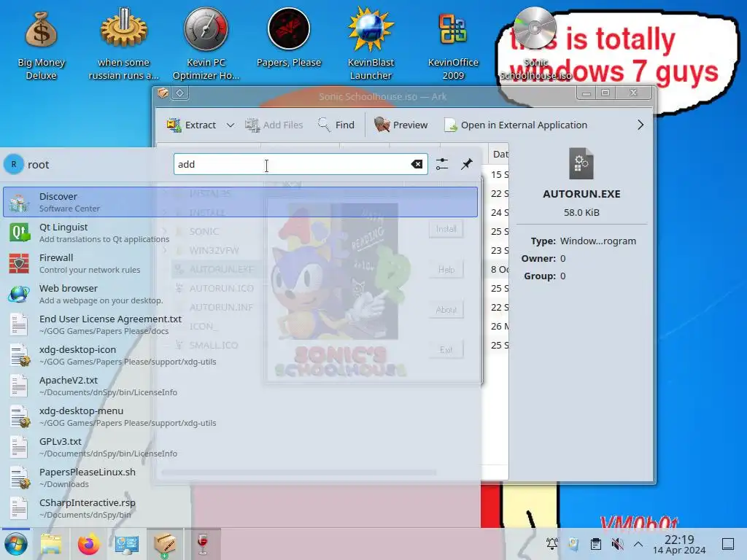Screen dimensions: 747x560
Task: Open Firefox from the taskbar
Action: coord(88,544)
